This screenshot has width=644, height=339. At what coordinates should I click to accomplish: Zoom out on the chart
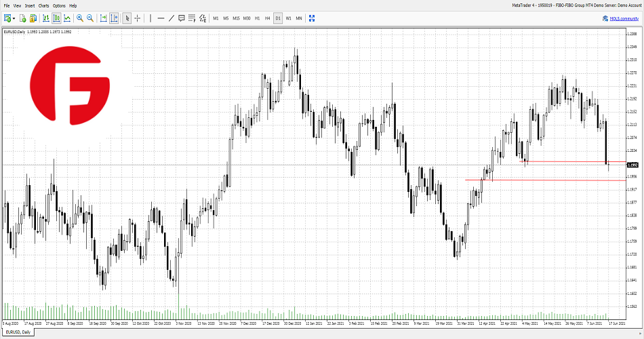(x=89, y=18)
